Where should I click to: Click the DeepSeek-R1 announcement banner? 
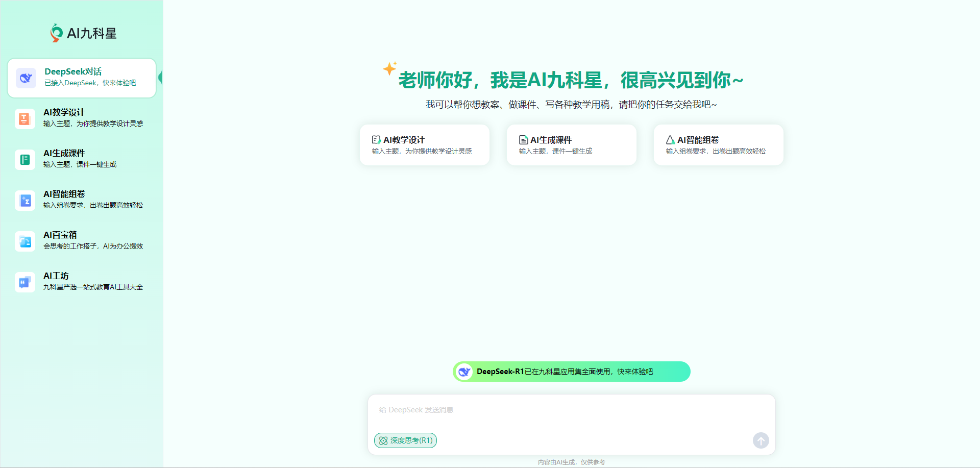[x=571, y=372]
